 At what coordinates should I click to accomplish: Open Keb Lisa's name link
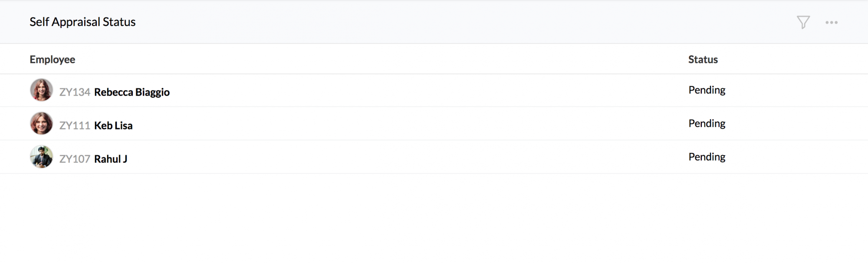click(113, 126)
